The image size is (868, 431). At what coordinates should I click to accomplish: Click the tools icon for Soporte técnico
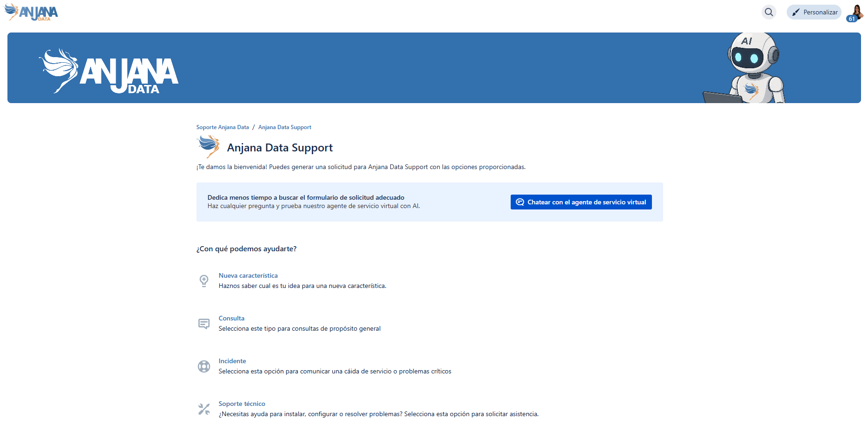tap(204, 409)
